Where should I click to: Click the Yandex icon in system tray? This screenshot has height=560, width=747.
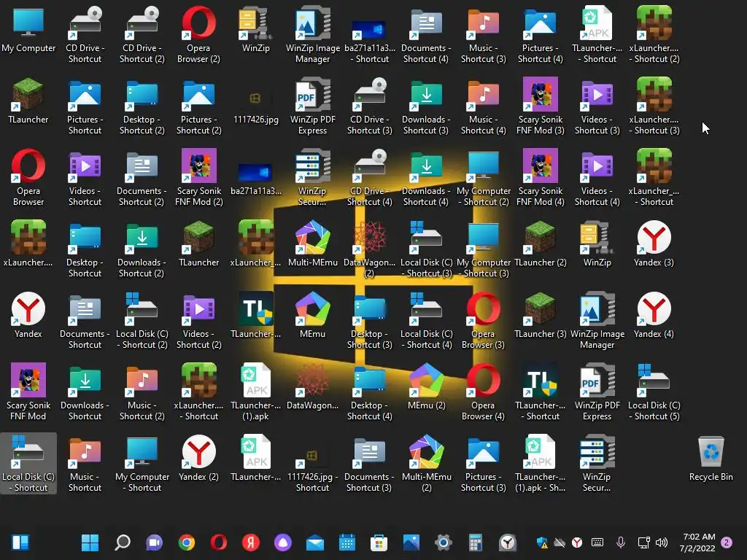tap(577, 542)
